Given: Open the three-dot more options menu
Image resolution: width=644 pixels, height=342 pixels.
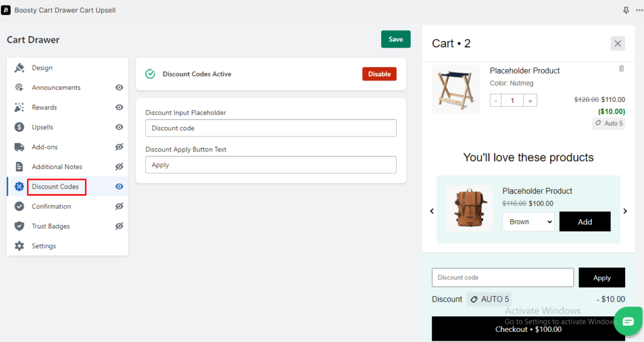Looking at the screenshot, I should [x=640, y=10].
